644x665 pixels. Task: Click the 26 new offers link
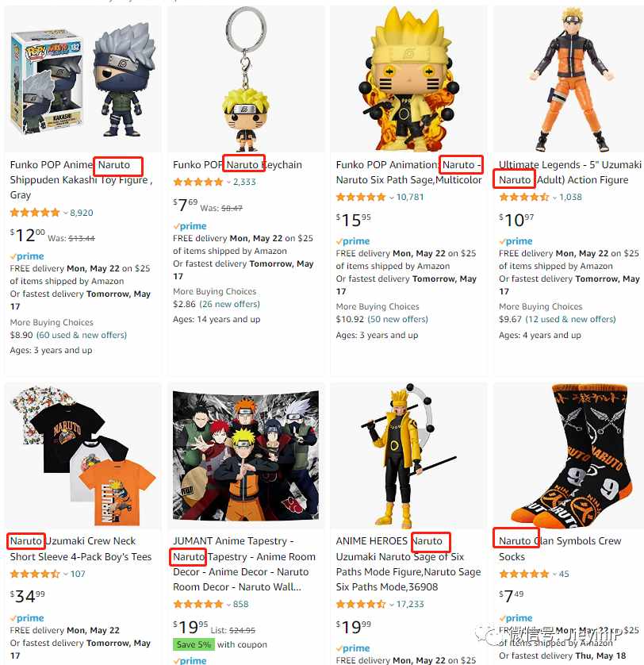pyautogui.click(x=229, y=304)
